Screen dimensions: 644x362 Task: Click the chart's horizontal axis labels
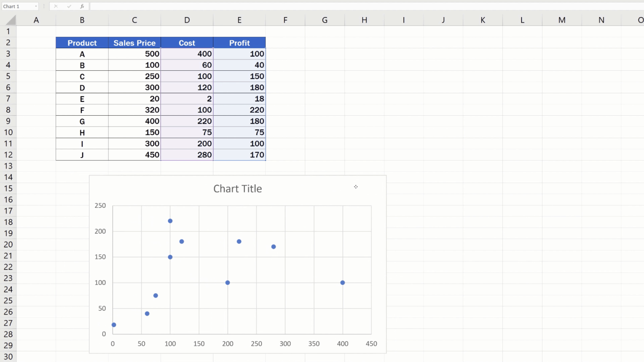pos(241,344)
